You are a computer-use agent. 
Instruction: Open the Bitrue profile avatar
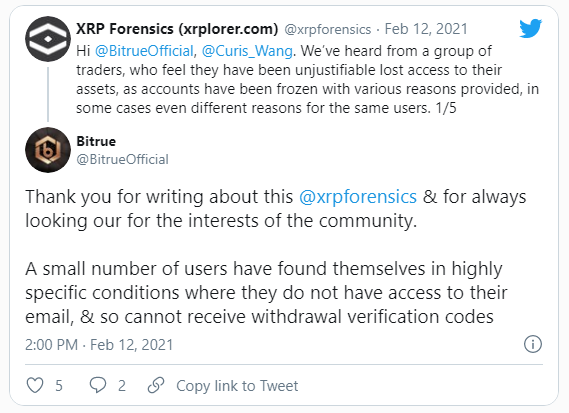click(48, 150)
